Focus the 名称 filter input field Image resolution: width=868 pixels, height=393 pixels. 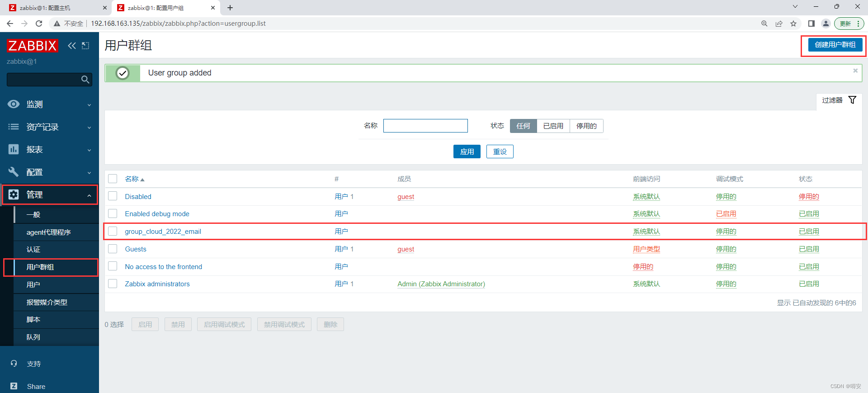(x=425, y=126)
